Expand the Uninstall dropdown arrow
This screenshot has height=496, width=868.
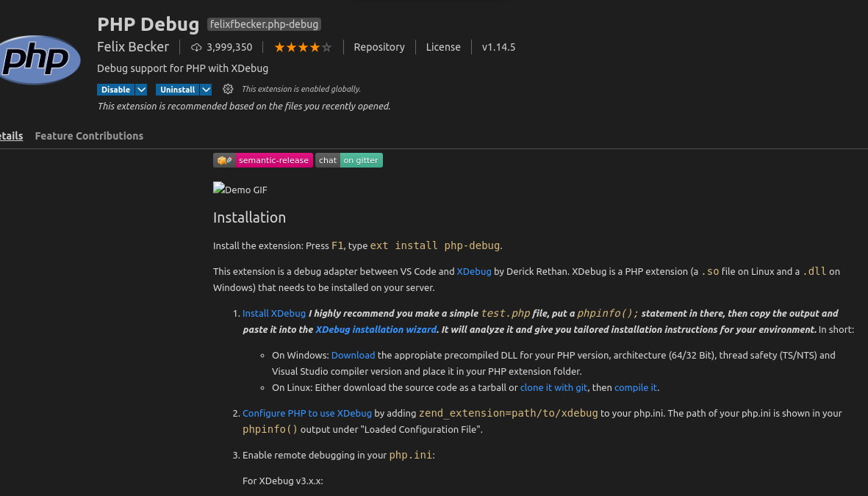206,90
